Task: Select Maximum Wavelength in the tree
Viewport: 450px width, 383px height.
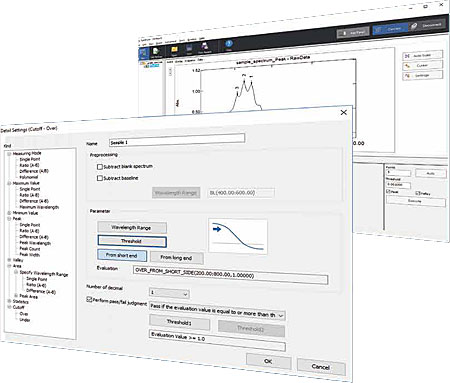Action: (x=39, y=207)
